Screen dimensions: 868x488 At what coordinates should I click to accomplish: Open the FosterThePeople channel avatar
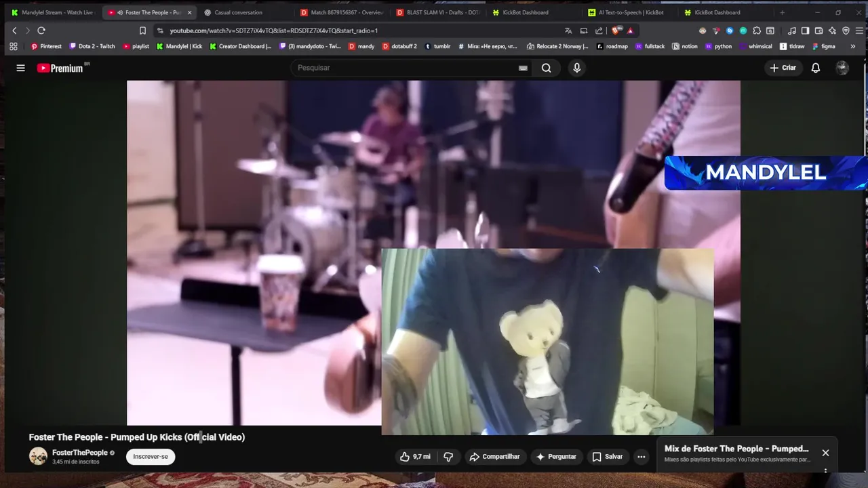38,456
